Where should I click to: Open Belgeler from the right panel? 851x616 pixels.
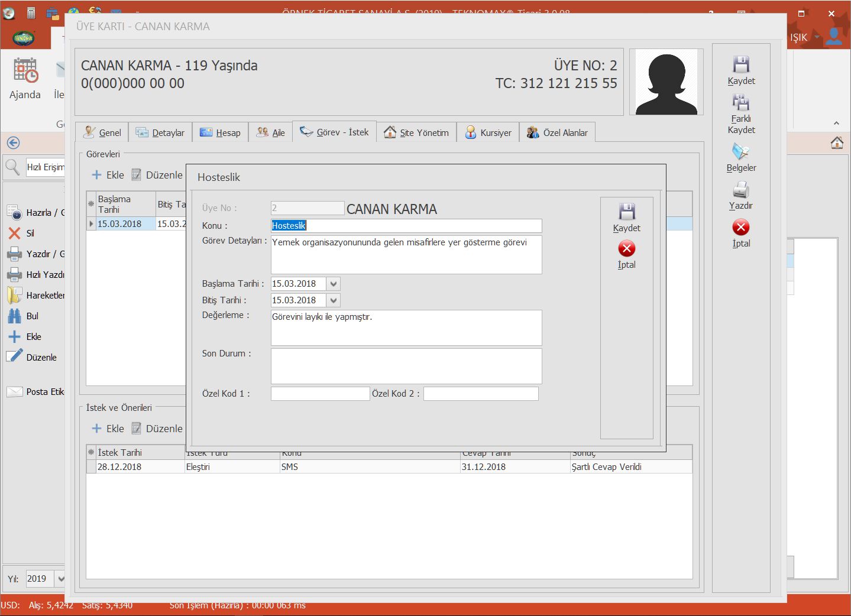point(741,153)
